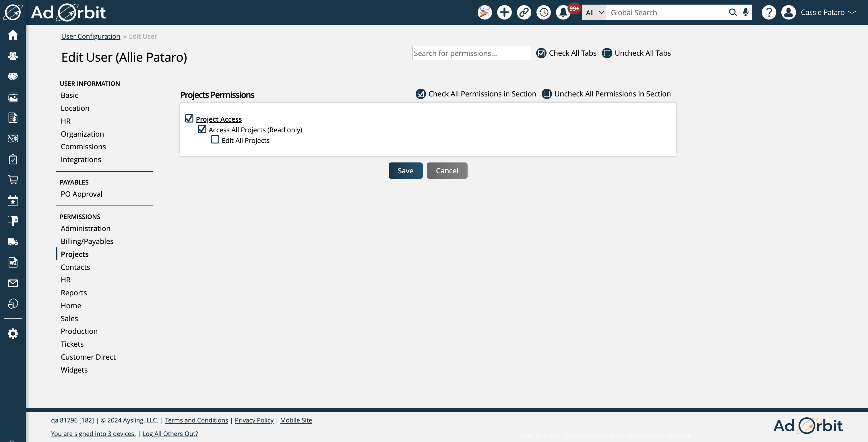
Task: Click the Uncheck All Tabs button
Action: tap(636, 53)
